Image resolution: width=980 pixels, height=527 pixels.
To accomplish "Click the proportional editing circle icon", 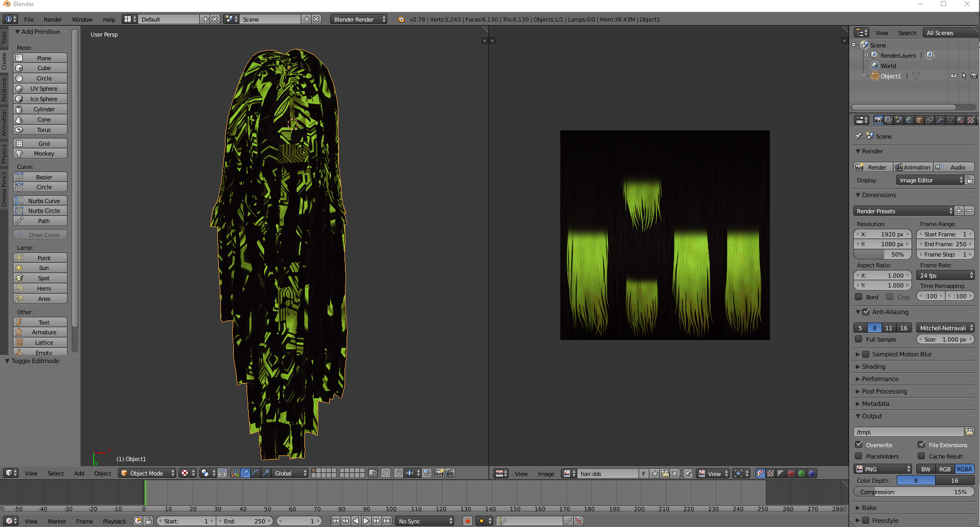I will tap(386, 473).
